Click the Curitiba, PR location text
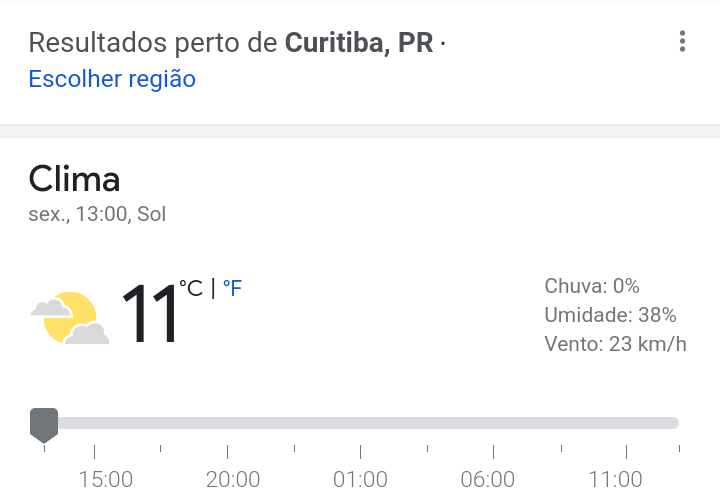Image resolution: width=720 pixels, height=504 pixels. click(x=359, y=43)
